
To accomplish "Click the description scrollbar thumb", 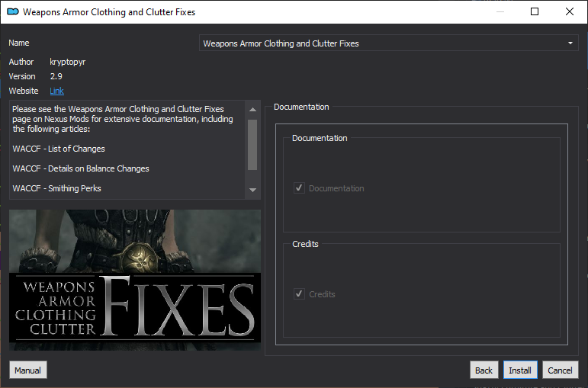I will tap(252, 145).
